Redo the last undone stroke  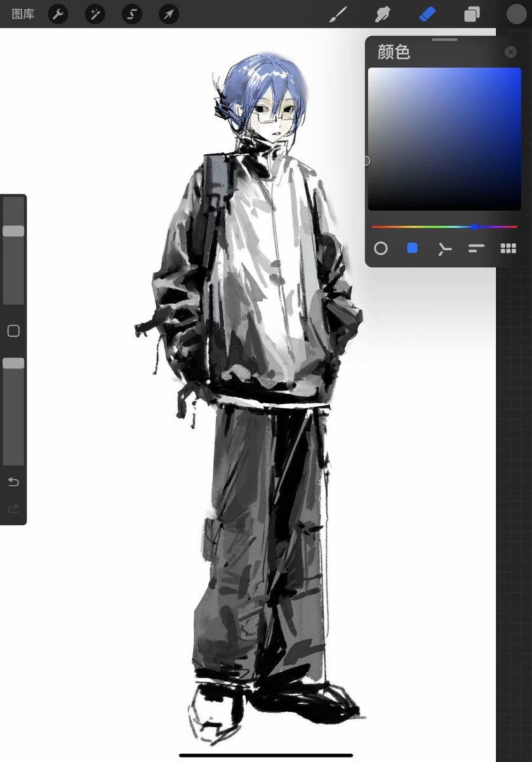click(x=13, y=509)
